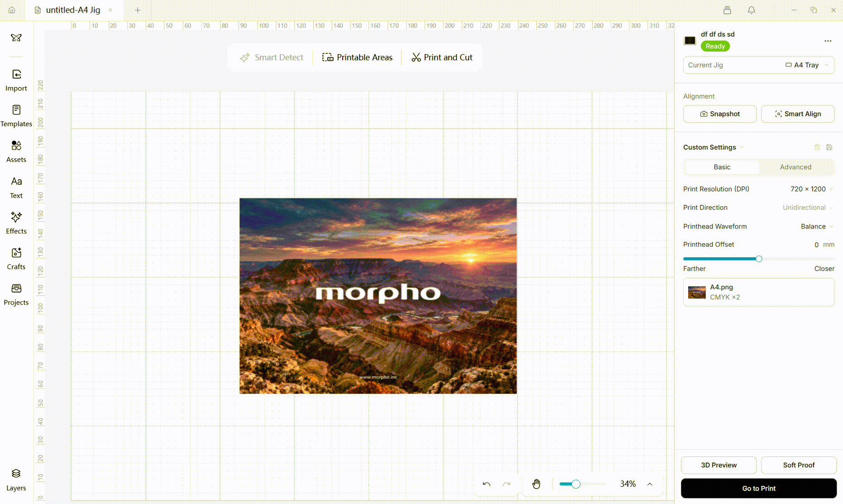Open the notifications bell
Viewport: 843px width, 504px height.
coord(752,10)
